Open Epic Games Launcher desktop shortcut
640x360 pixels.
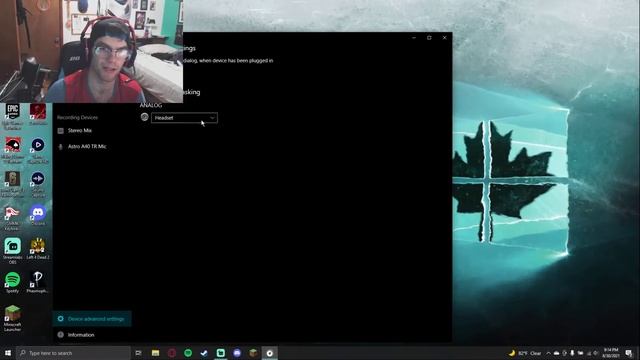(x=13, y=116)
